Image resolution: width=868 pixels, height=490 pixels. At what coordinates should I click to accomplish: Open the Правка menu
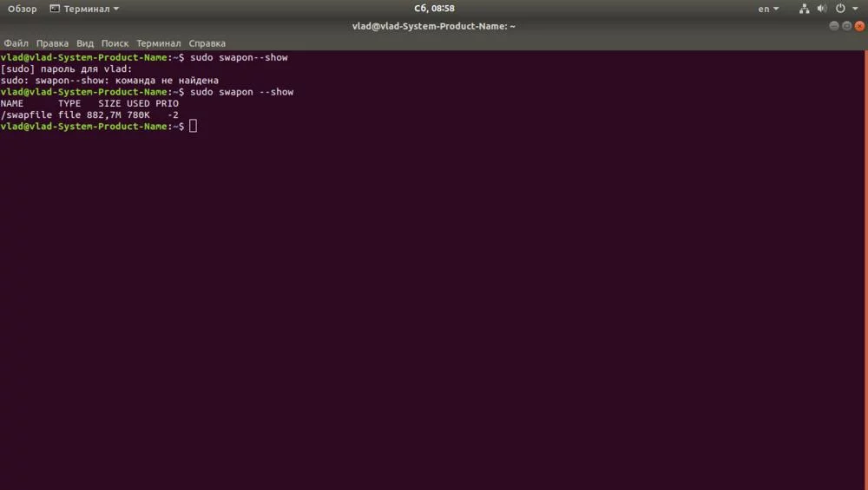pos(53,43)
